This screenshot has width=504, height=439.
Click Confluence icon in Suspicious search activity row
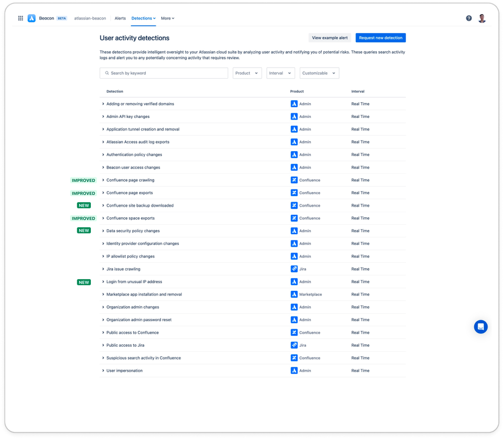click(294, 358)
